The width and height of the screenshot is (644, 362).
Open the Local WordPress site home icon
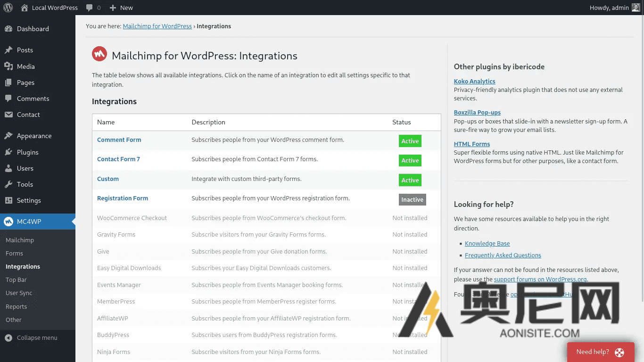point(24,8)
